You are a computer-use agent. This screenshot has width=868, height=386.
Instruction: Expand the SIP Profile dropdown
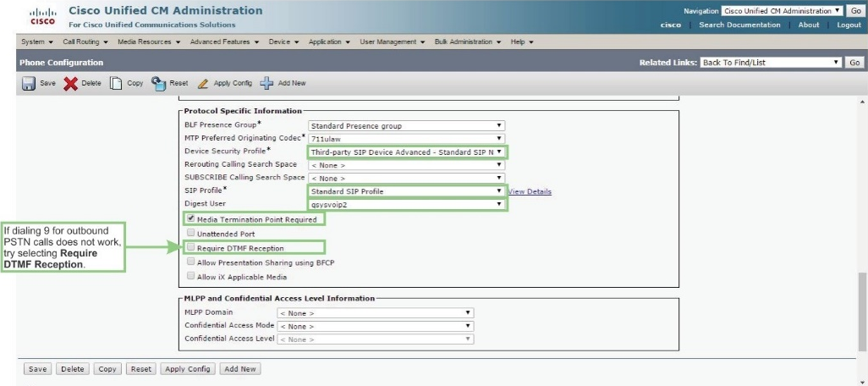point(407,191)
